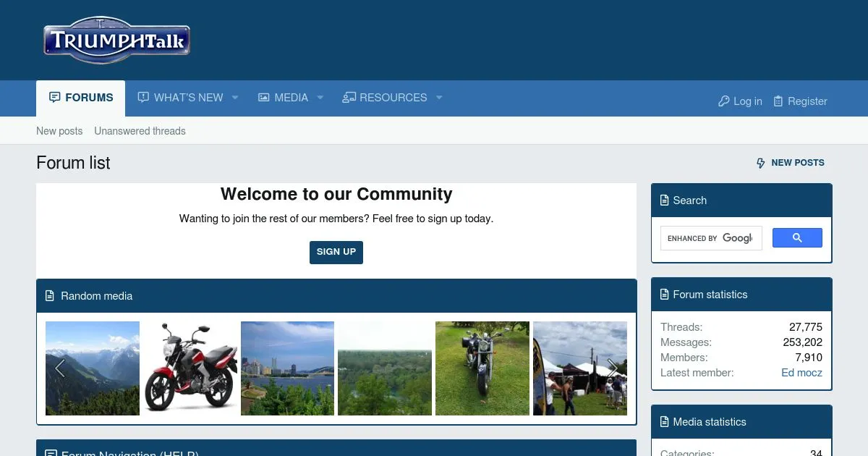Click the Welcome to our Community heading
Screen dimensions: 868x456
point(336,194)
